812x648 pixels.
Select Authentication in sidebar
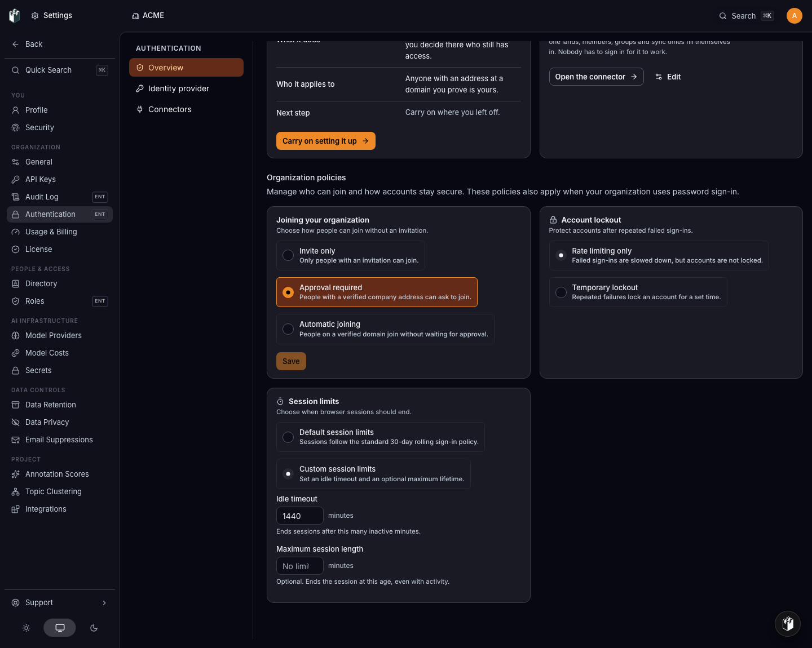coord(60,214)
